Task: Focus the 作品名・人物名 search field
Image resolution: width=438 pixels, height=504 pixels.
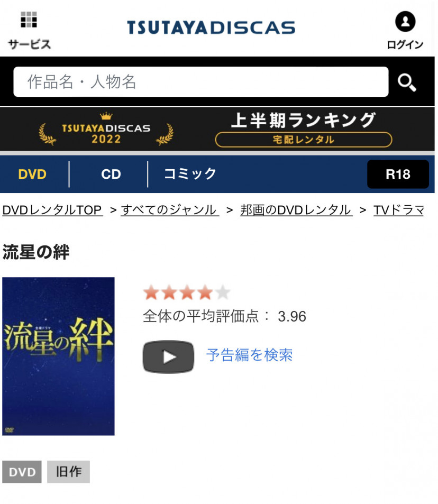Action: click(200, 81)
